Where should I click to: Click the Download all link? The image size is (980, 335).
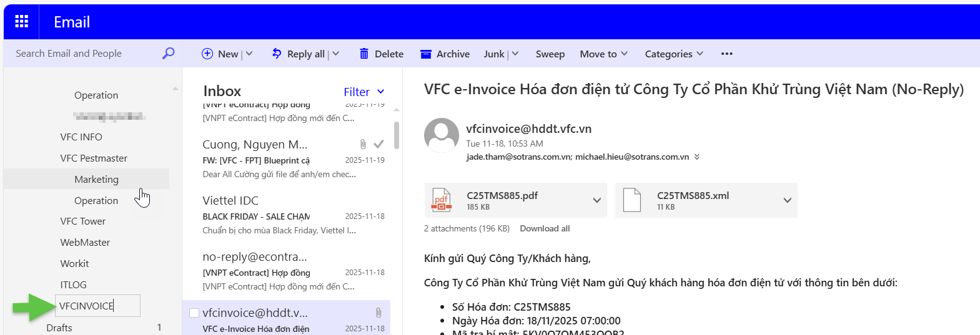(x=545, y=228)
